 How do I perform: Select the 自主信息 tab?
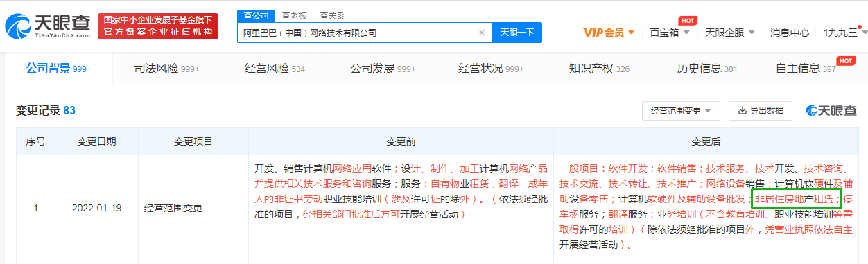coord(806,69)
